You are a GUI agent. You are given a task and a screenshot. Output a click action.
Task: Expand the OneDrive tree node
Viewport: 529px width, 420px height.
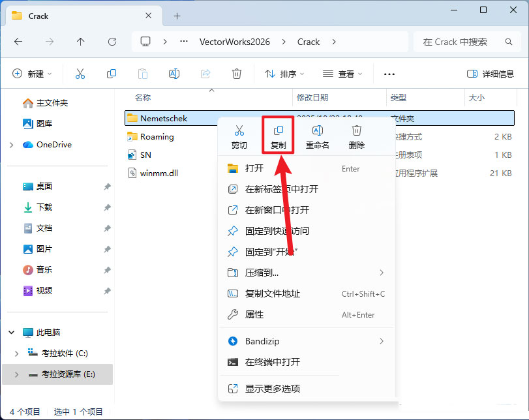12,145
